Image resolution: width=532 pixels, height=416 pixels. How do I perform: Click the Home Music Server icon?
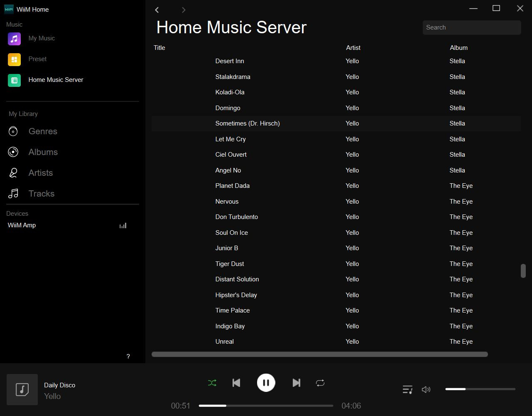pyautogui.click(x=14, y=80)
